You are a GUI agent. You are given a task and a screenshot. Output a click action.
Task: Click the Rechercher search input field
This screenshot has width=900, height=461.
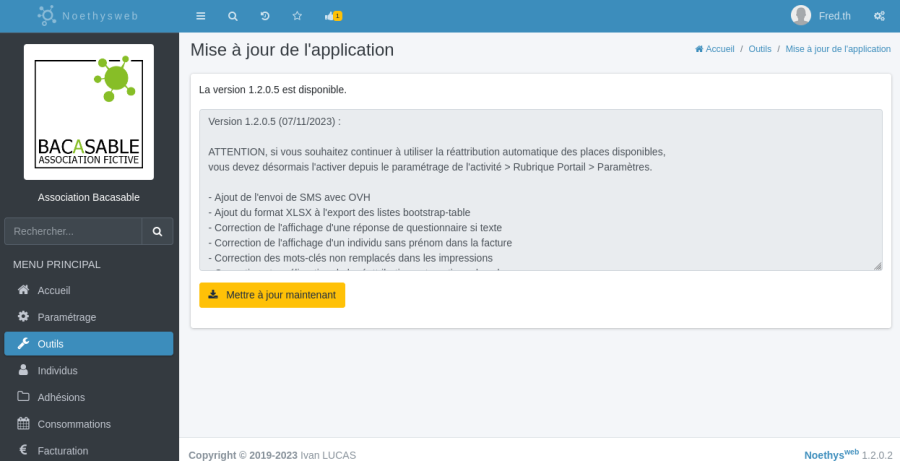pyautogui.click(x=73, y=231)
